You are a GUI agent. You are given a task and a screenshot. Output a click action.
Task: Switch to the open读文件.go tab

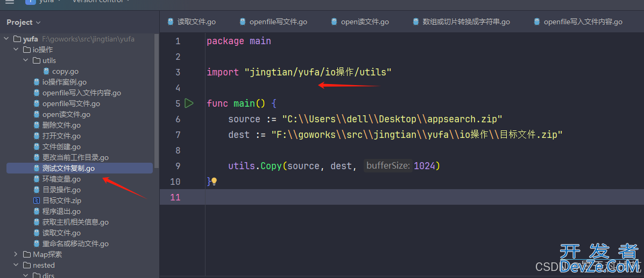point(360,22)
